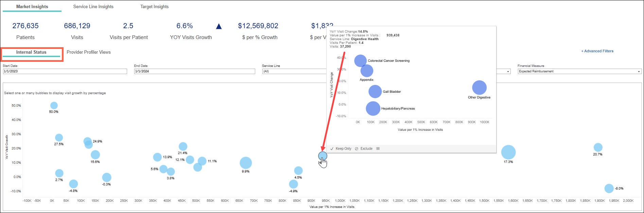Open the Advanced Filters link
Viewport: 644px width, 213px height.
click(597, 51)
